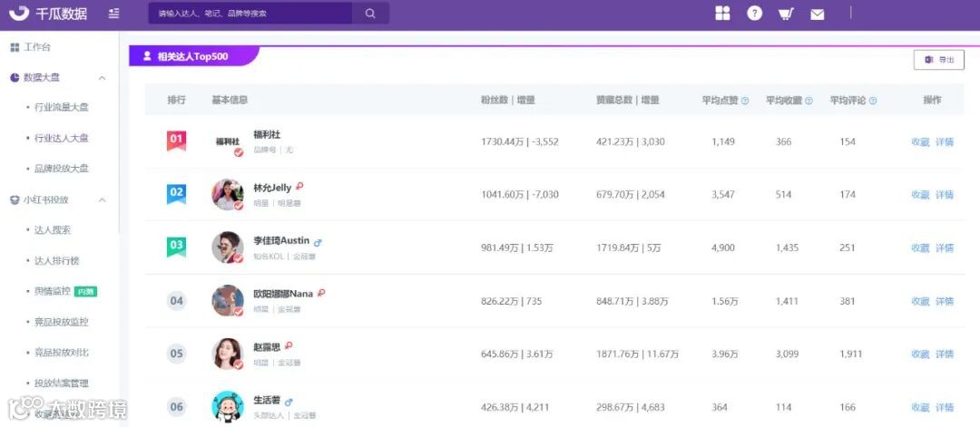
Task: Click 赵露思 avatar photo
Action: 228,354
